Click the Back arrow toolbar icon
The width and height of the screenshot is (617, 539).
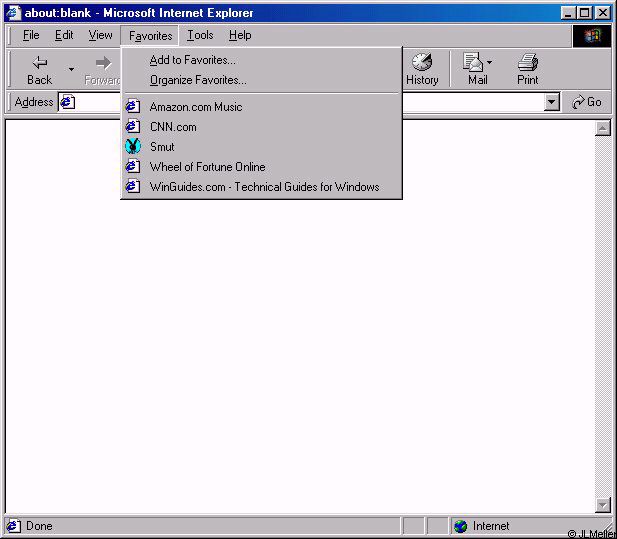[40, 63]
